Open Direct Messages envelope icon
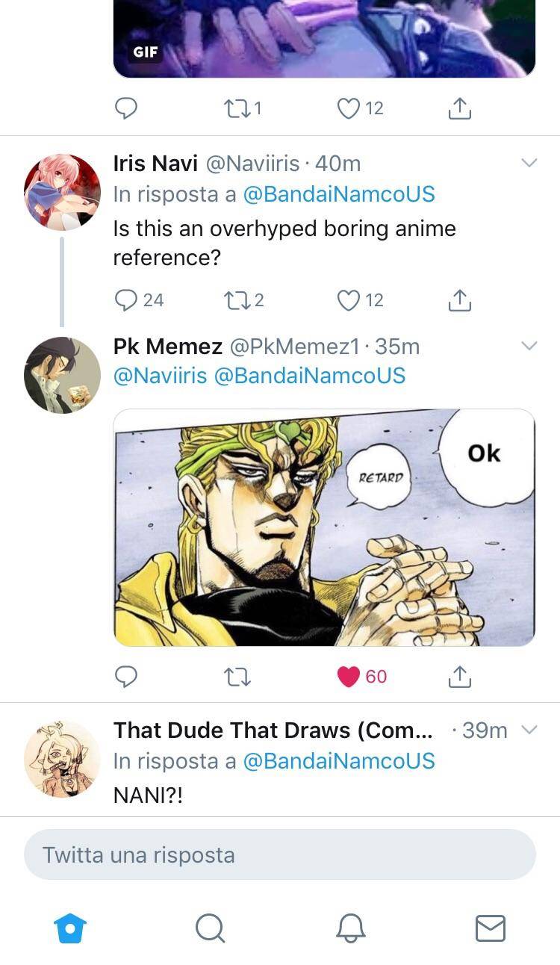Viewport: 560px width, 965px height. (490, 928)
